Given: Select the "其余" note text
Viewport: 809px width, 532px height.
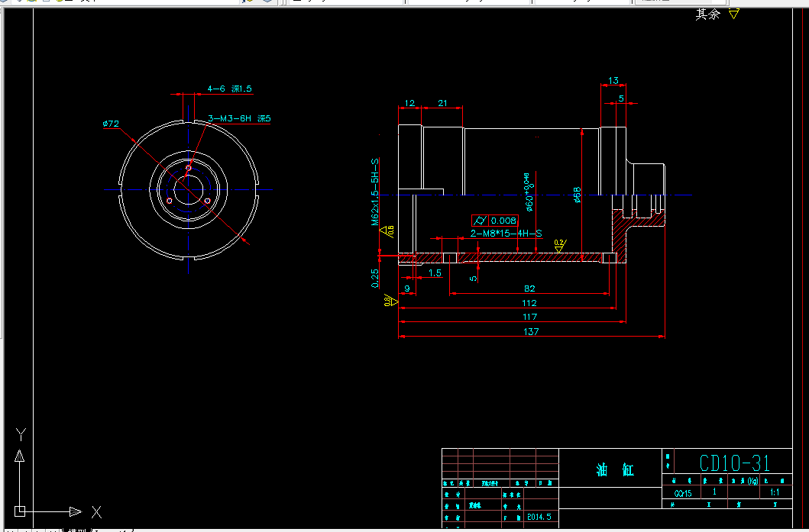Looking at the screenshot, I should coord(707,15).
